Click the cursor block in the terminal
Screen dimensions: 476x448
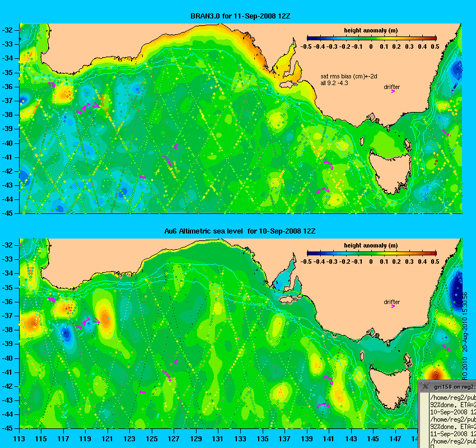click(x=432, y=446)
